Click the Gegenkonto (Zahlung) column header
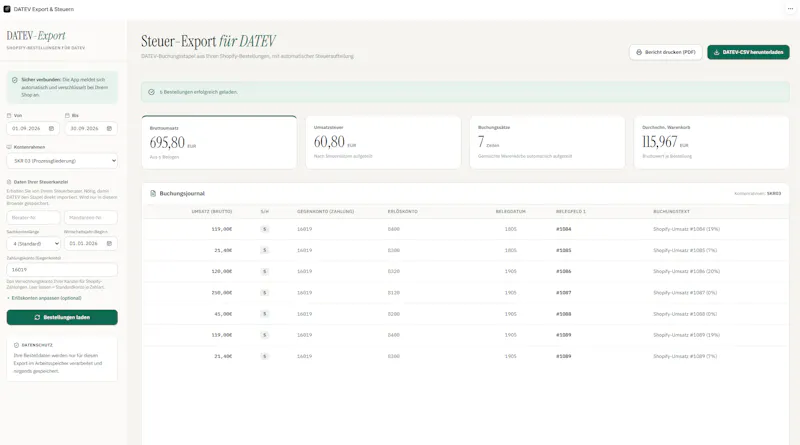The image size is (800, 445). (326, 211)
